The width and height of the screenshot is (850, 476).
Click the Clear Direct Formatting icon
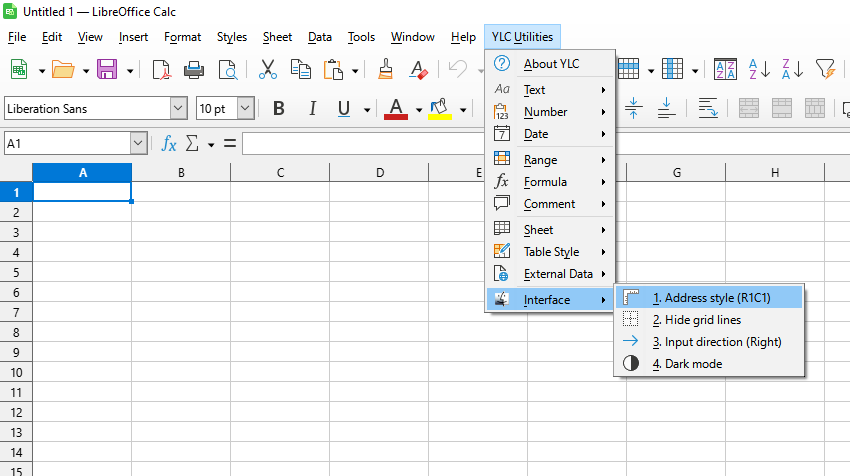tap(419, 69)
